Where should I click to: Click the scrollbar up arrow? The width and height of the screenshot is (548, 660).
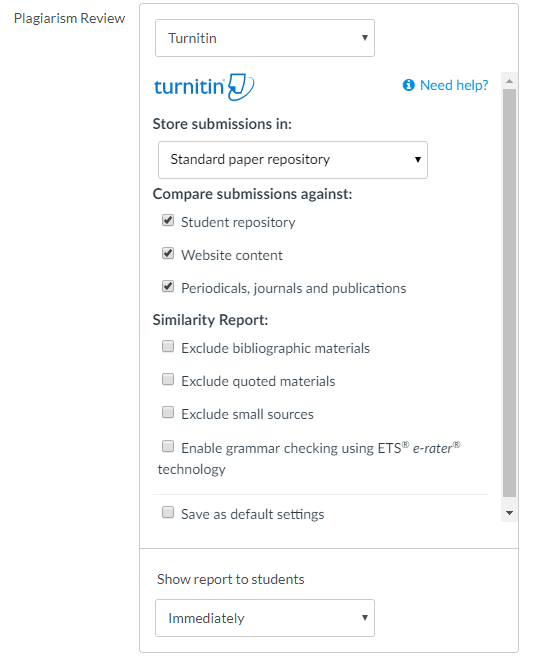pos(509,81)
